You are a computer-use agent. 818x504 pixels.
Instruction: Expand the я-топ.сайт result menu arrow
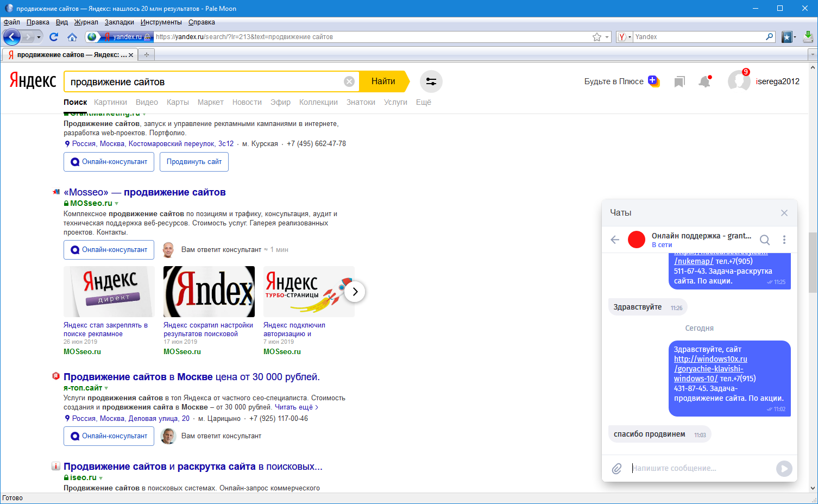pos(106,388)
